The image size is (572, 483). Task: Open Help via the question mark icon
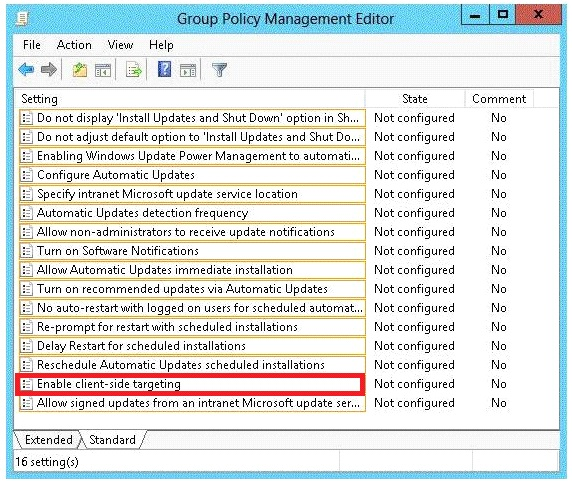(x=165, y=69)
